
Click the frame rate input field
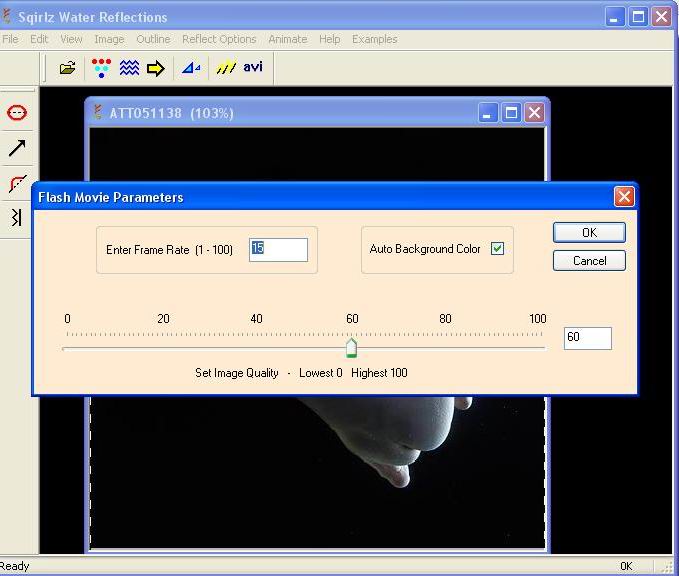[278, 249]
